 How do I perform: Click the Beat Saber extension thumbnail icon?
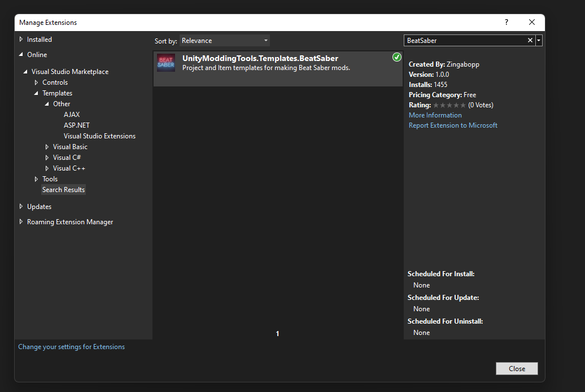[166, 62]
